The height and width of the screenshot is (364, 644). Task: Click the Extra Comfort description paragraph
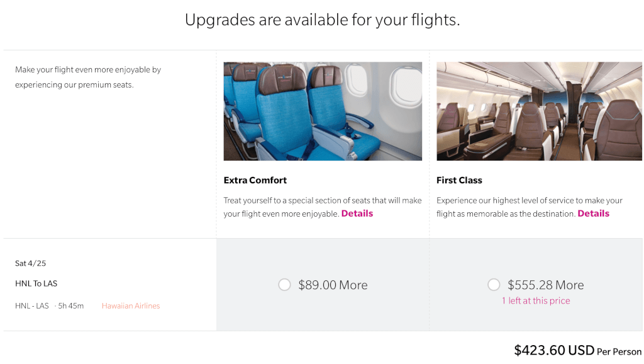tap(323, 207)
